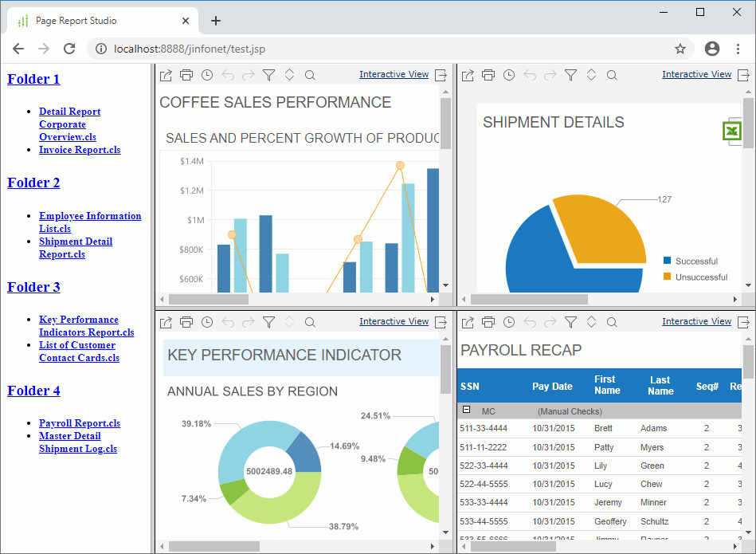Switch Coffee Sales panel to Interactive View
This screenshot has height=554, width=756.
coord(394,75)
